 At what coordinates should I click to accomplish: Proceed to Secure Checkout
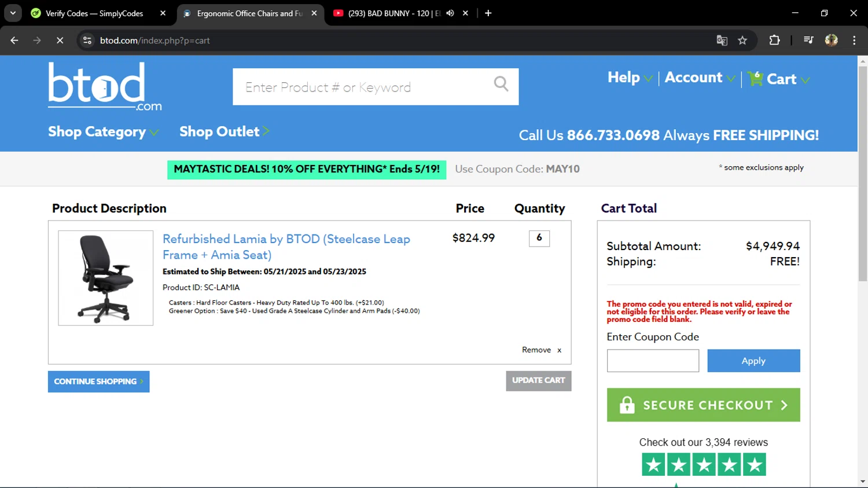pos(703,405)
